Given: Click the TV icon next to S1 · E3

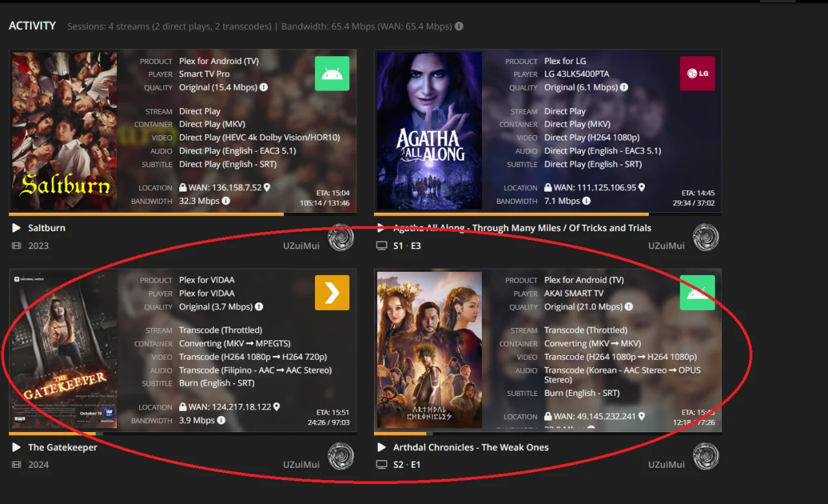Looking at the screenshot, I should coord(382,246).
